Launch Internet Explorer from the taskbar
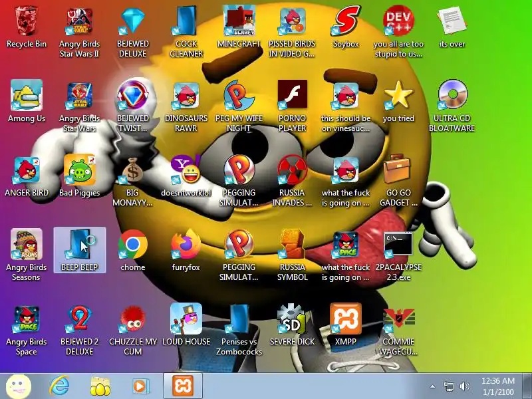Viewport: 532px width, 399px height. pyautogui.click(x=59, y=386)
